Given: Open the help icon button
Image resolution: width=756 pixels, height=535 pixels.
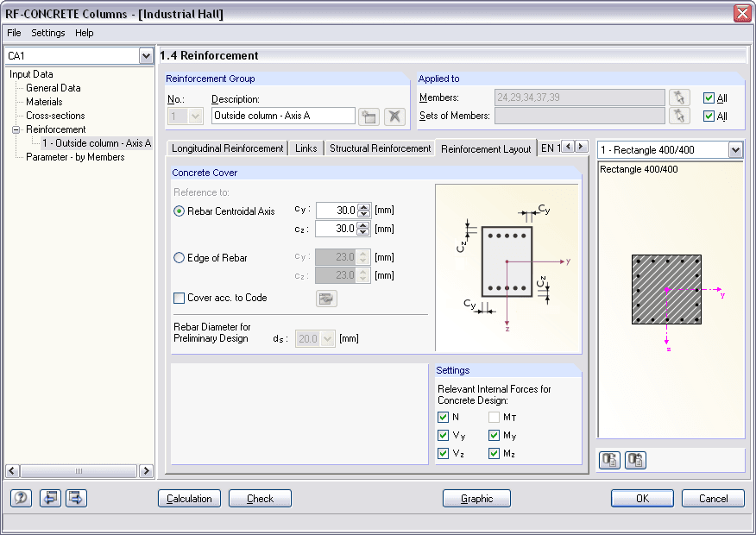Looking at the screenshot, I should tap(21, 498).
